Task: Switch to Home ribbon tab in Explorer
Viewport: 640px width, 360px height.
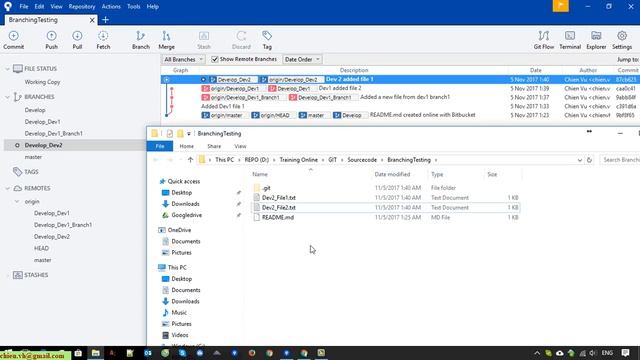Action: (x=187, y=146)
